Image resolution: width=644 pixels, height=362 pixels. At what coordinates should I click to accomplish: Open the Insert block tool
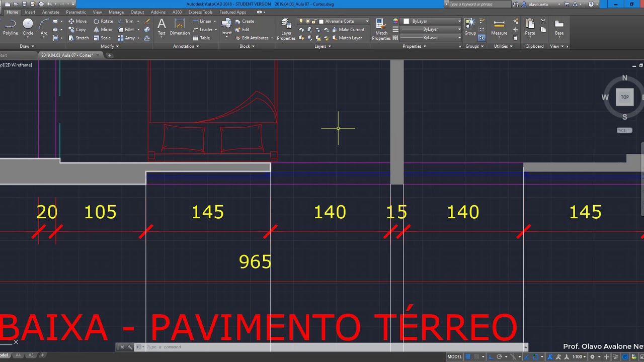click(x=227, y=27)
